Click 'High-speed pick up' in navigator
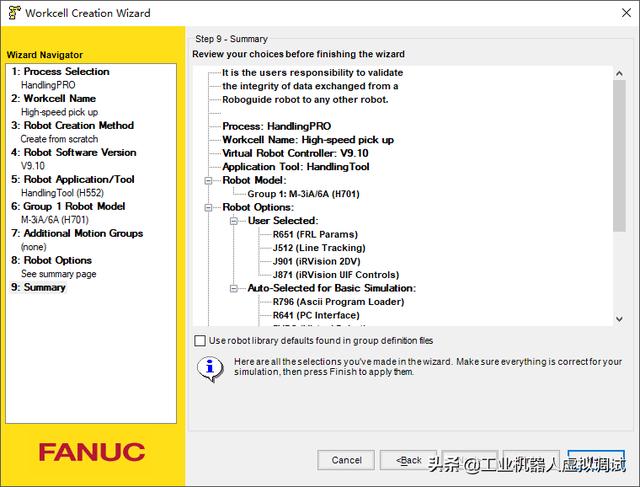Screen dimensions: 640x487 (60, 112)
